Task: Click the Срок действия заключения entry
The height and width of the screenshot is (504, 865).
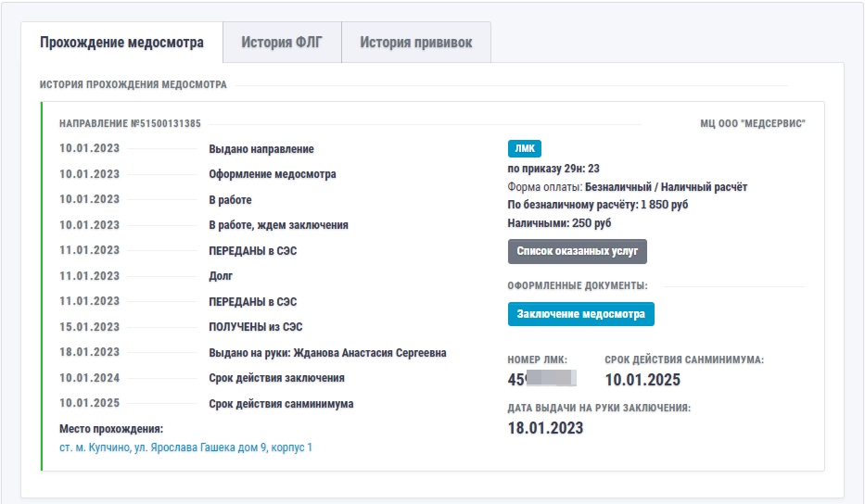Action: click(276, 378)
